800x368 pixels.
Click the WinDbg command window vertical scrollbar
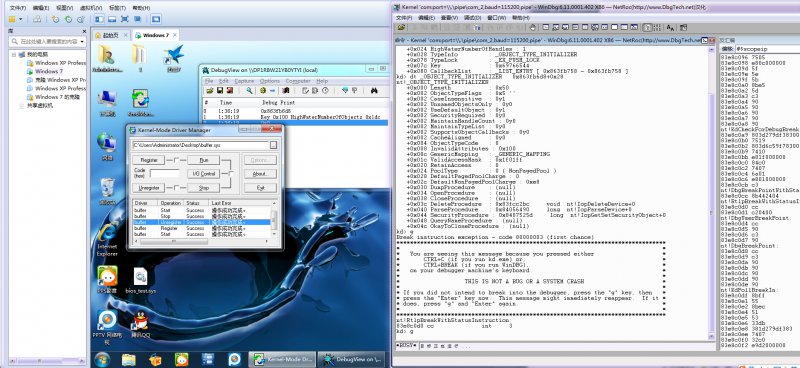tap(712, 192)
